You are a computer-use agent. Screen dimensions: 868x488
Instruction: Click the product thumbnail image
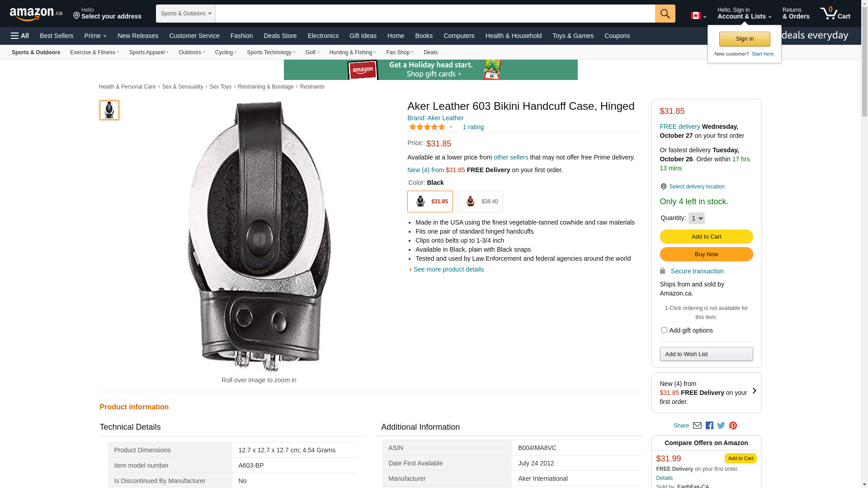pos(109,110)
